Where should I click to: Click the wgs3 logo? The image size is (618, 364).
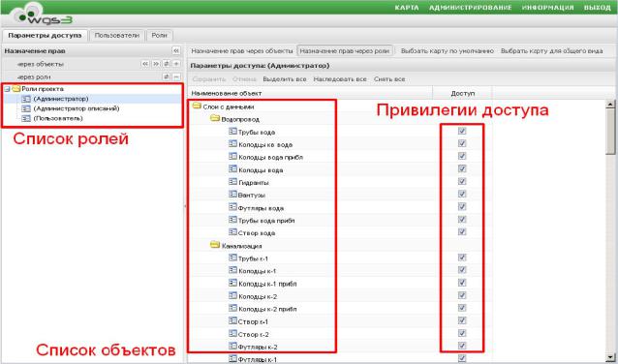[x=42, y=15]
